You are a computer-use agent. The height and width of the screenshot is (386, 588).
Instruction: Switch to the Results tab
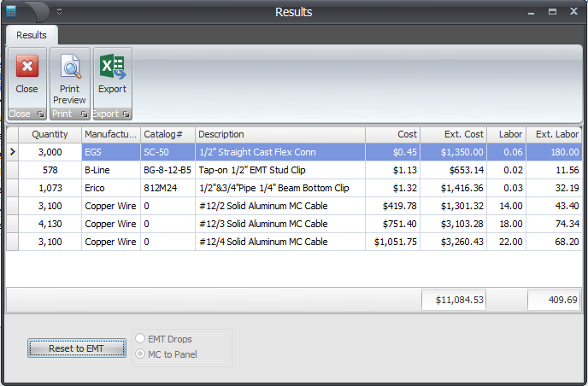click(32, 35)
